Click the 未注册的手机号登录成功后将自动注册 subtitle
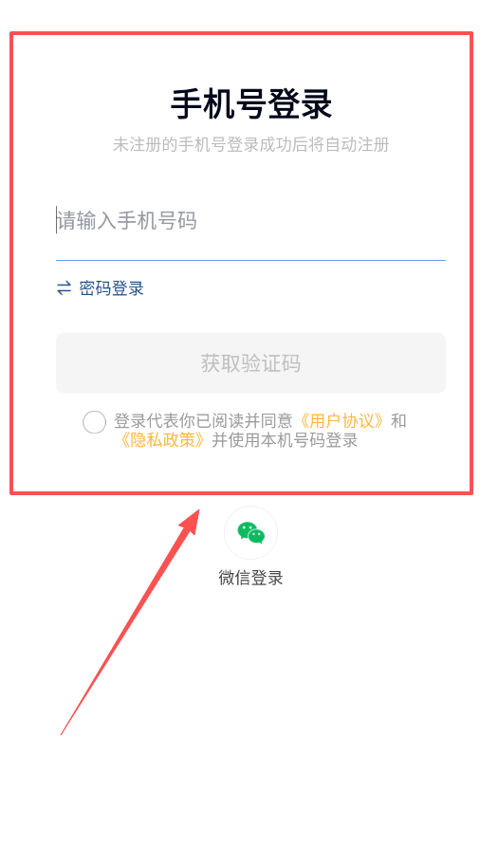 (x=250, y=144)
